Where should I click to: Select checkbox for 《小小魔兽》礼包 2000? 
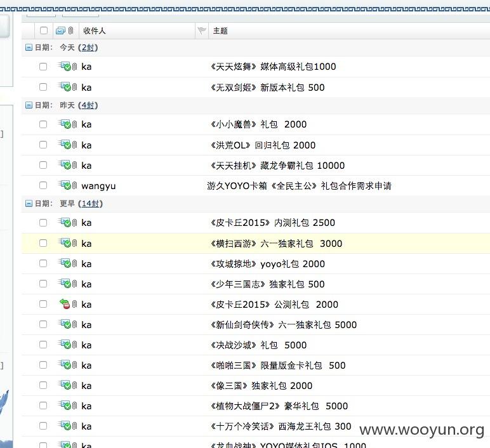pos(43,124)
